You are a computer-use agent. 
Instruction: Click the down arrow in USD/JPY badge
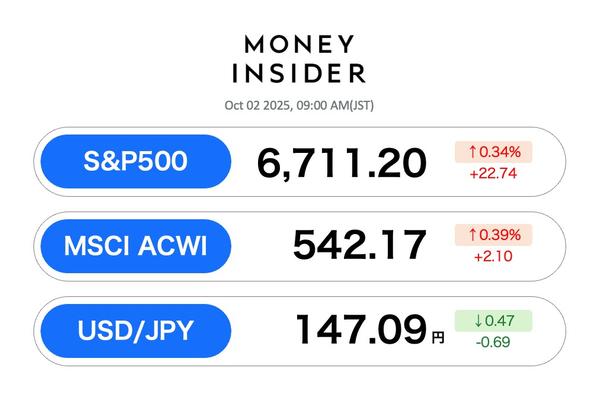466,321
